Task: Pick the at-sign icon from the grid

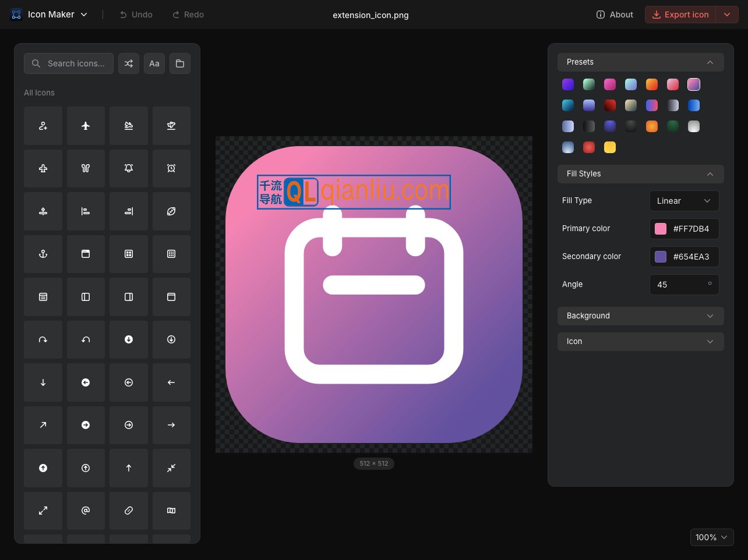Action: [86, 511]
